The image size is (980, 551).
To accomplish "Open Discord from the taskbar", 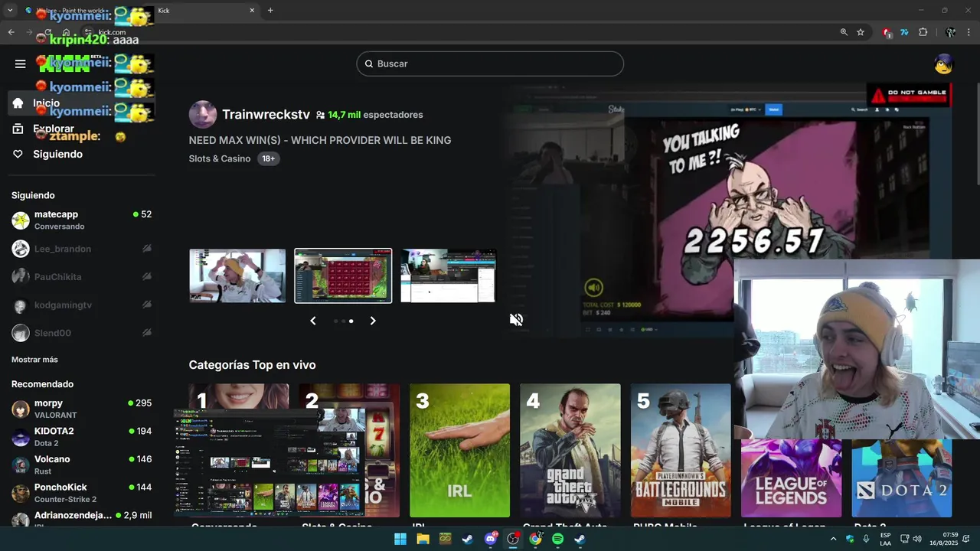I will tap(491, 539).
